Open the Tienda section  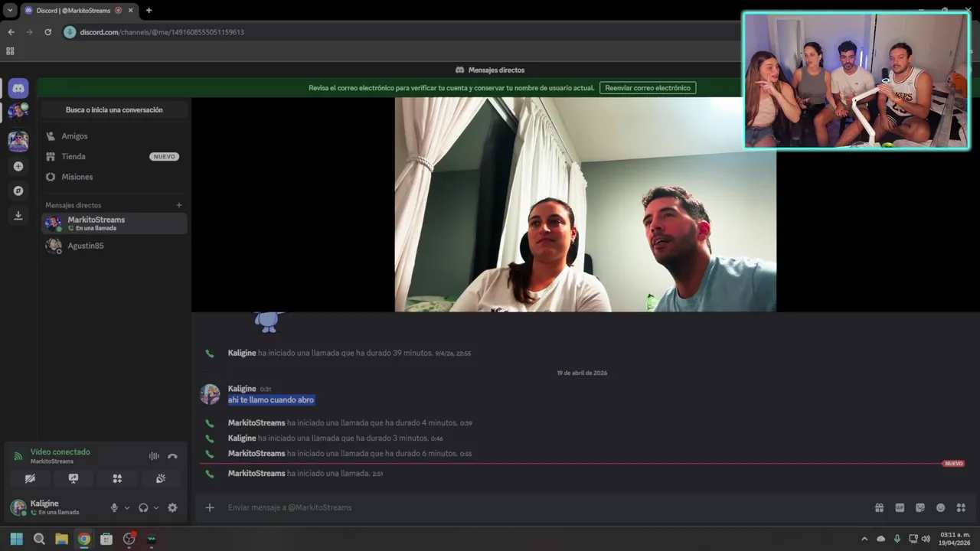pyautogui.click(x=114, y=156)
